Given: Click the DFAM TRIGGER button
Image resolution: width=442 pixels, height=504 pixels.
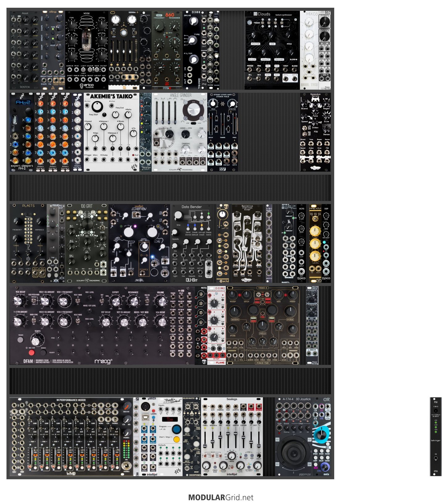Looking at the screenshot, I should tap(20, 340).
